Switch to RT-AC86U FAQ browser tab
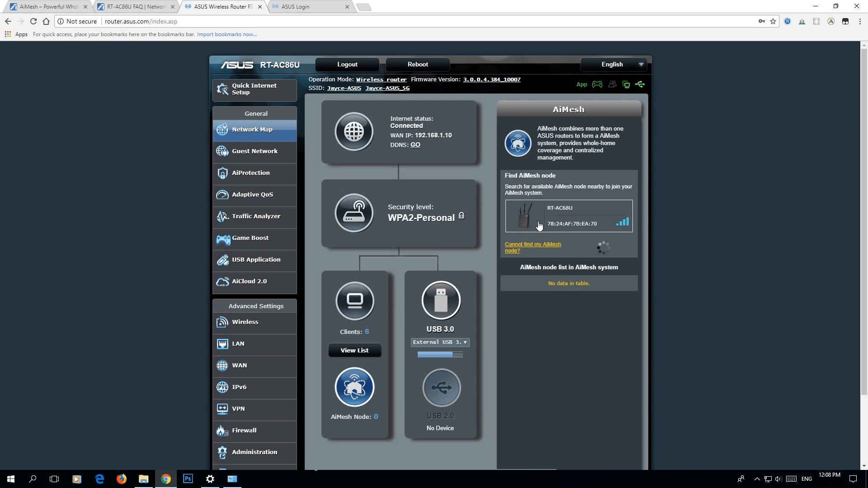 pyautogui.click(x=137, y=7)
